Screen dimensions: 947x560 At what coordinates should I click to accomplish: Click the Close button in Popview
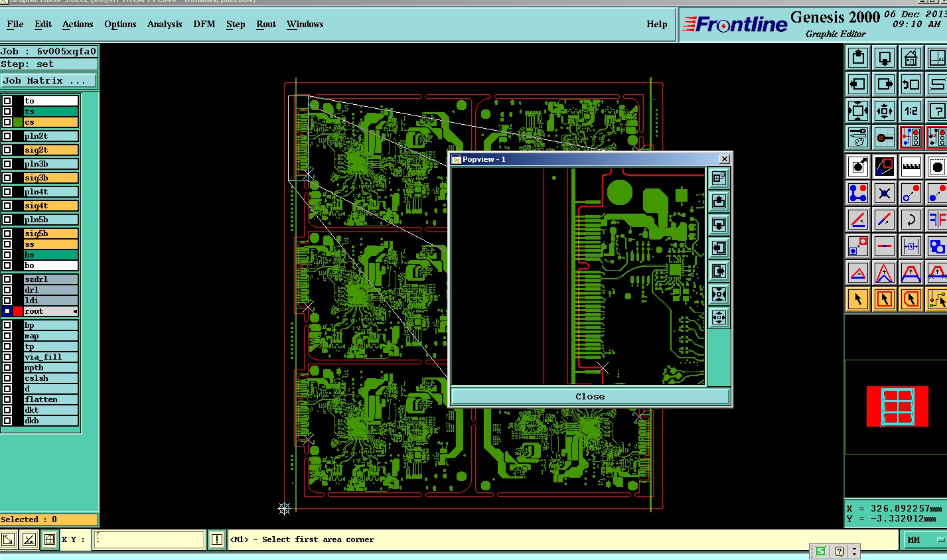pyautogui.click(x=590, y=396)
